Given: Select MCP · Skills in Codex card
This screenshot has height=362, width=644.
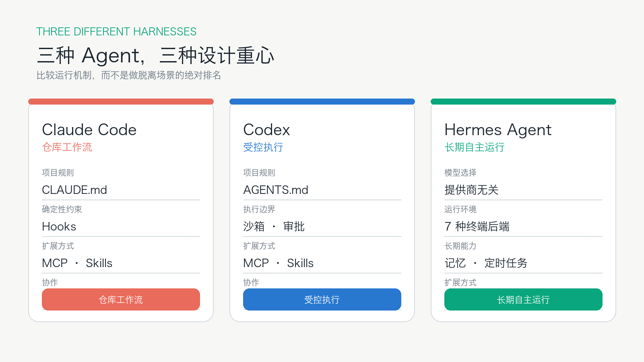Looking at the screenshot, I should pos(279,263).
